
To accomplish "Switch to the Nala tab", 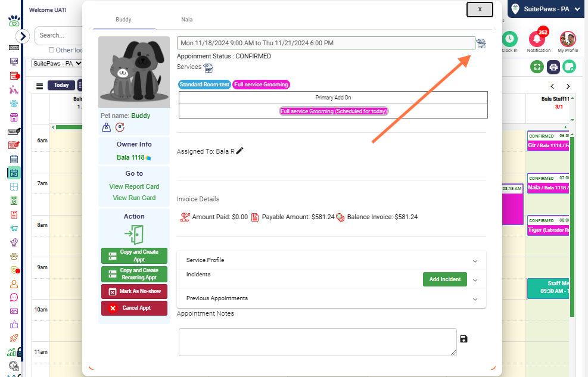I will 186,20.
